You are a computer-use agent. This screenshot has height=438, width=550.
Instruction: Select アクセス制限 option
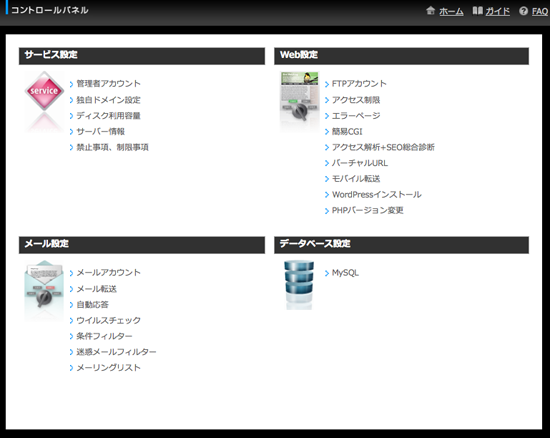click(x=356, y=100)
